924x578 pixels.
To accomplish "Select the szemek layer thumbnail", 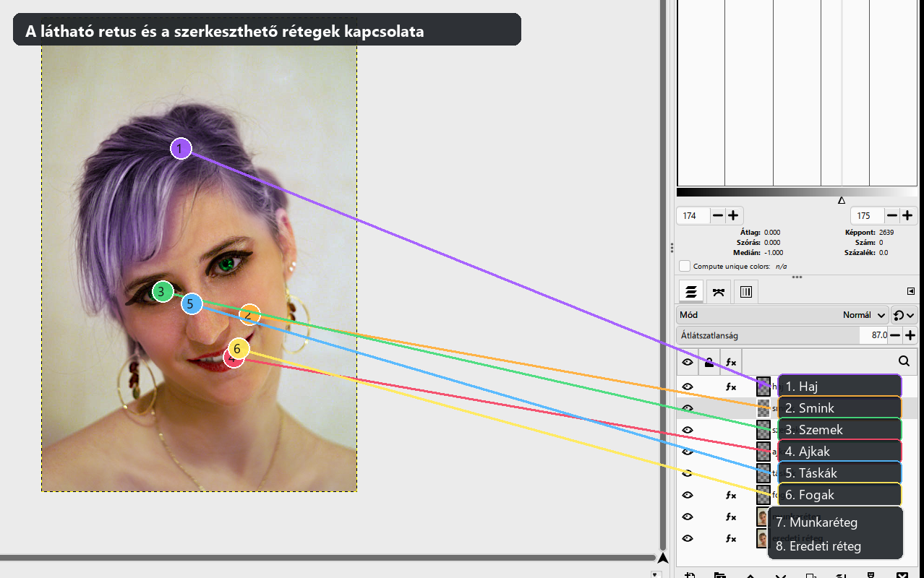I will (763, 430).
